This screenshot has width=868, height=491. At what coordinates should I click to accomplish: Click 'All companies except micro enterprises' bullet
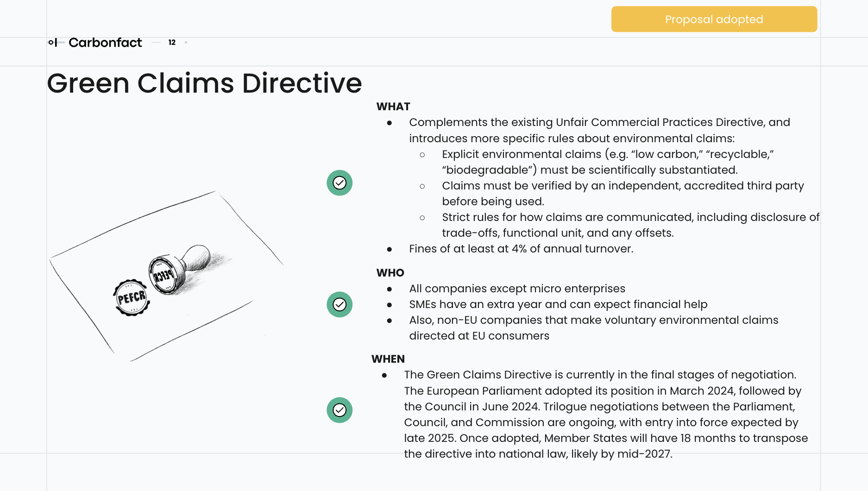point(517,289)
